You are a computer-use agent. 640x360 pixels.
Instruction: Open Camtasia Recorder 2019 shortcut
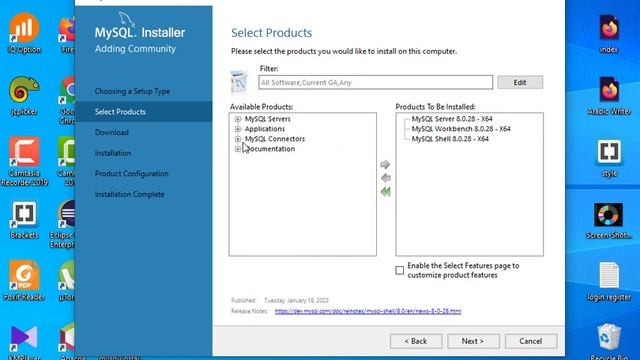click(24, 162)
